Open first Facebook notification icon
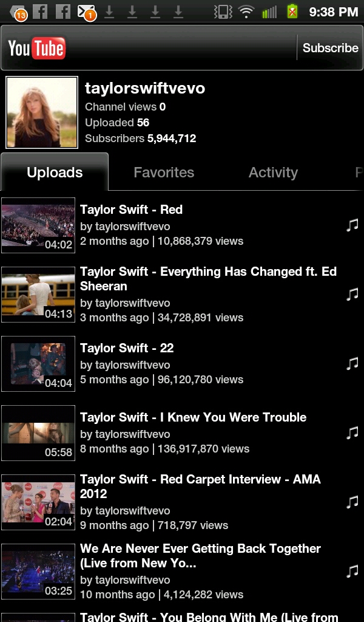This screenshot has height=622, width=364. (40, 12)
